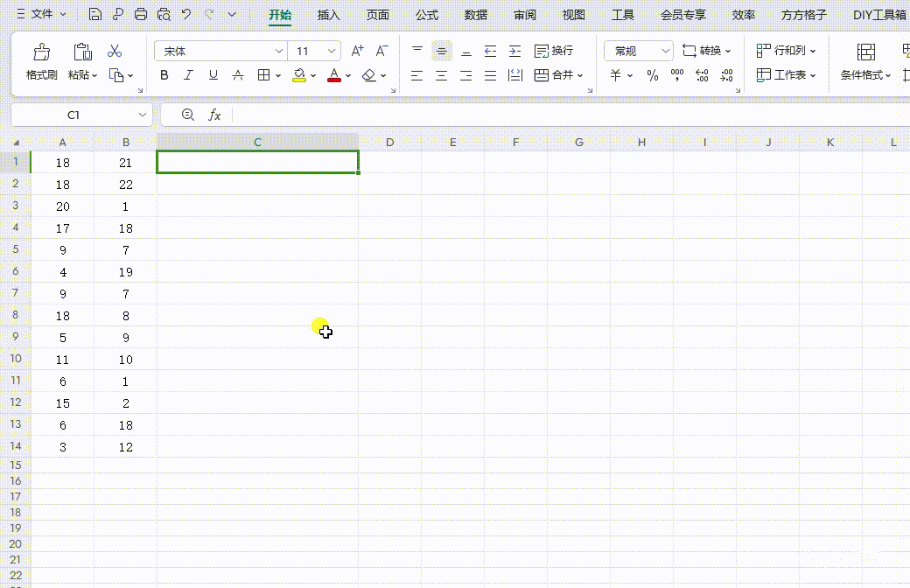Click the Print icon
This screenshot has width=910, height=588.
tap(141, 15)
